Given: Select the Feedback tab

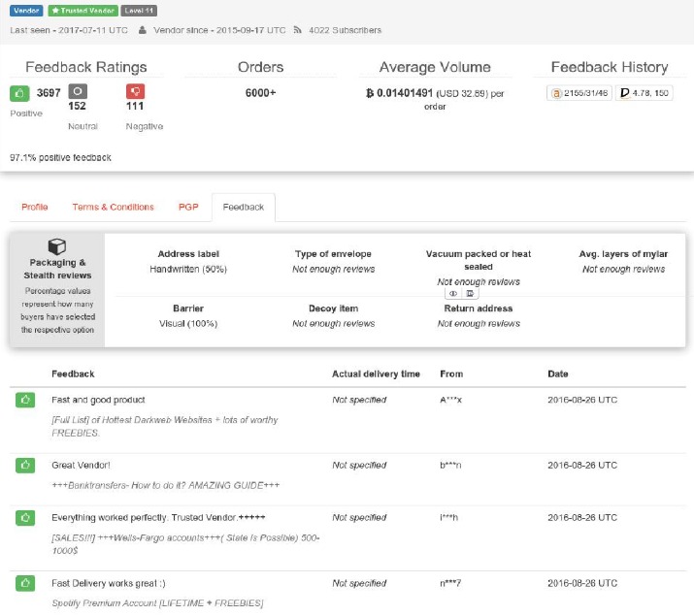Looking at the screenshot, I should 244,207.
